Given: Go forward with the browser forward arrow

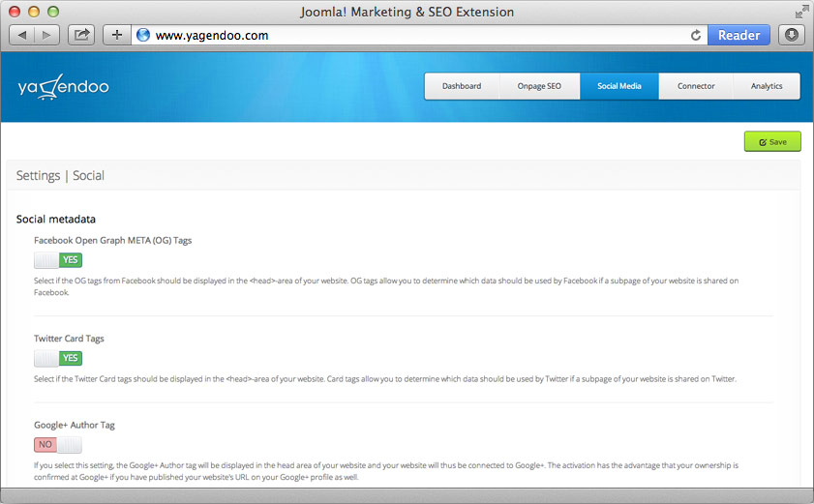Looking at the screenshot, I should pos(46,35).
